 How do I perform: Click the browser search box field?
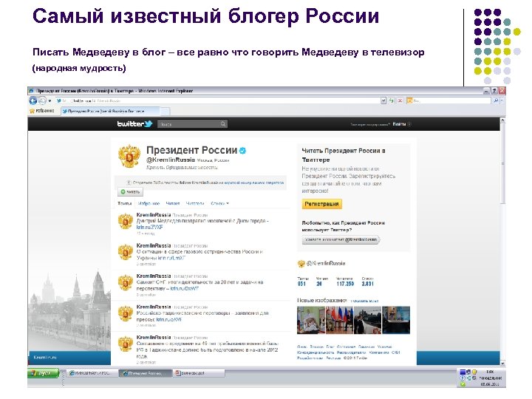click(x=449, y=100)
